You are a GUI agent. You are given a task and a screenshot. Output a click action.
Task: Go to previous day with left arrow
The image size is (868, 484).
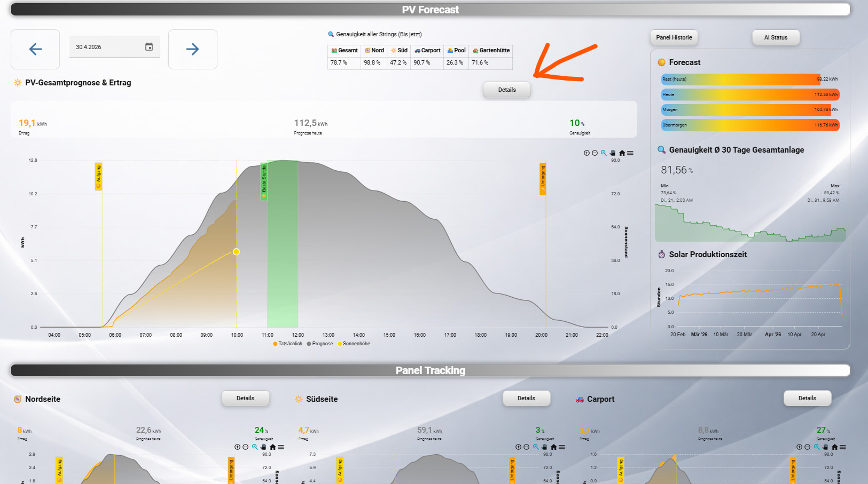(x=35, y=49)
